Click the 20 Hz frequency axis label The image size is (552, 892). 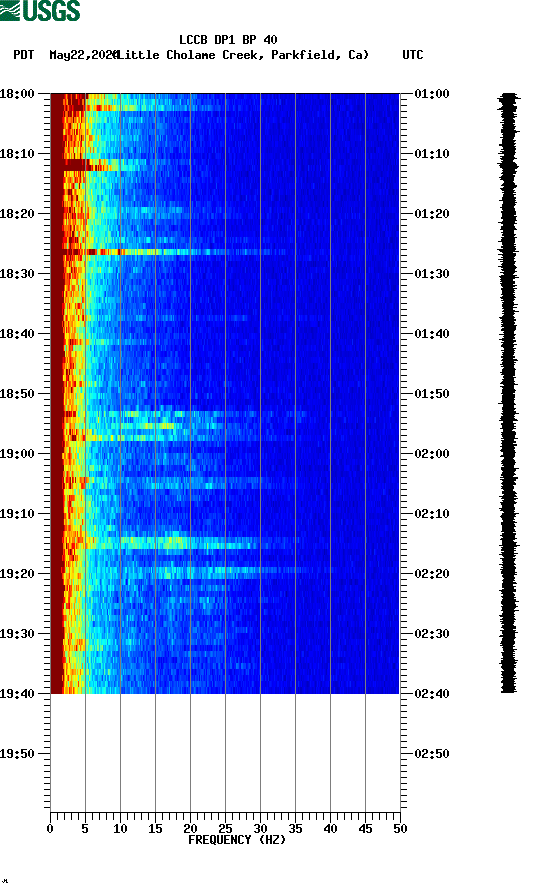click(190, 829)
